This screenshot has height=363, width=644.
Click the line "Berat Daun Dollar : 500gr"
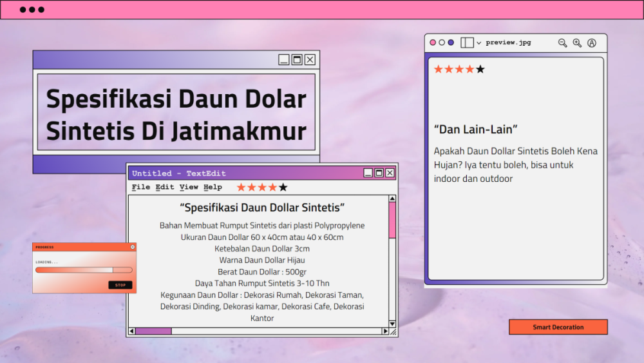pos(262,271)
